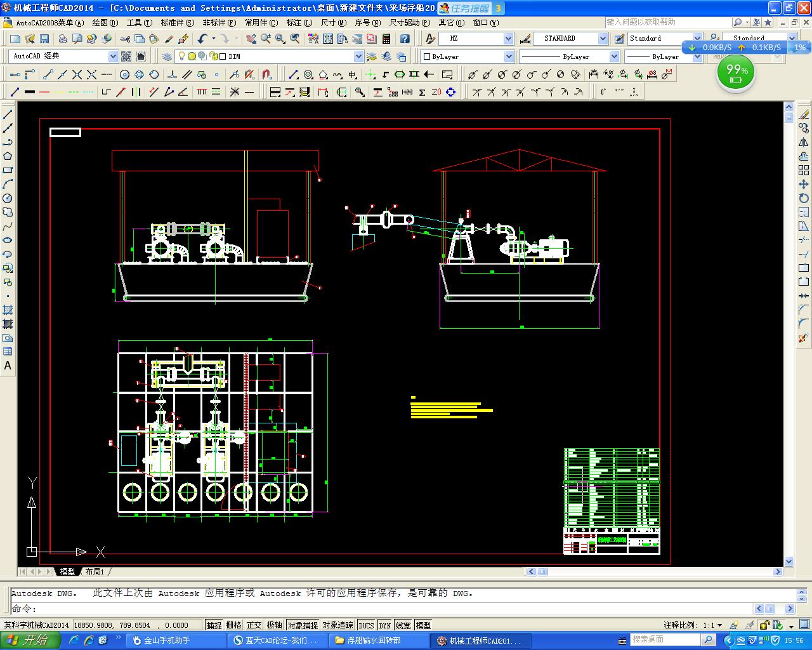The image size is (812, 650).
Task: Click the New drawing icon
Action: coord(15,39)
